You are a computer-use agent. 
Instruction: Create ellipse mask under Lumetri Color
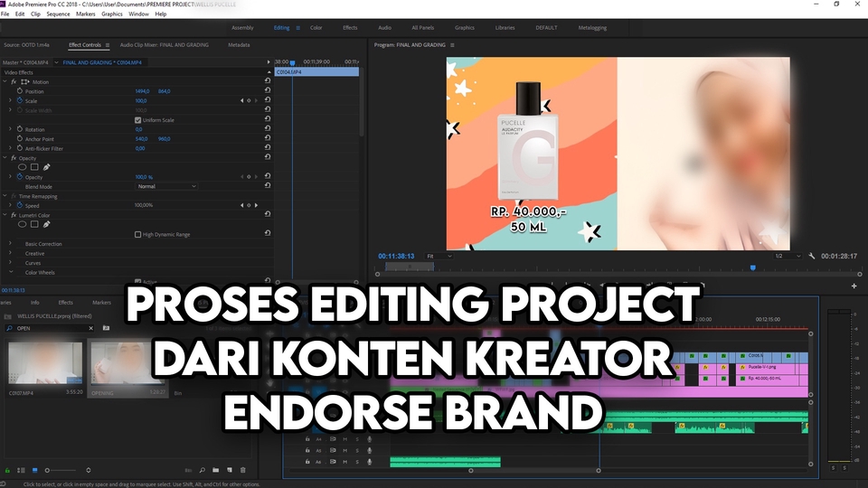pos(22,225)
